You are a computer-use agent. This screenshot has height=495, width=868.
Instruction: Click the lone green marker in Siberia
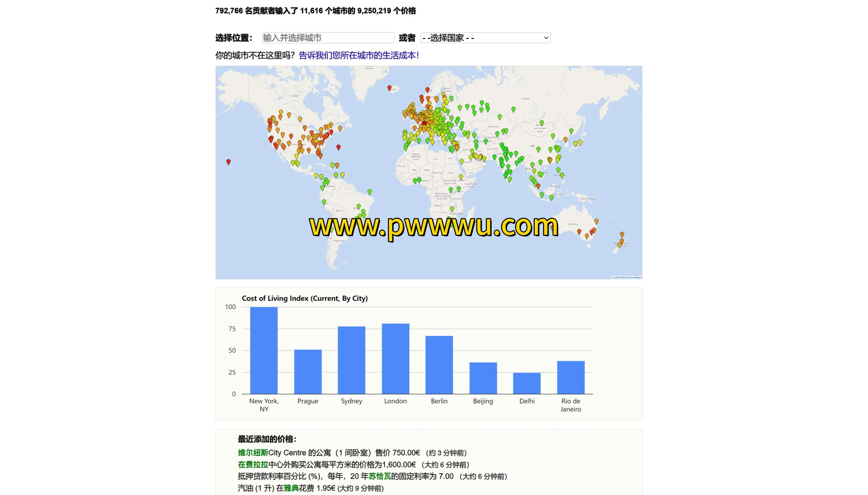pyautogui.click(x=513, y=109)
